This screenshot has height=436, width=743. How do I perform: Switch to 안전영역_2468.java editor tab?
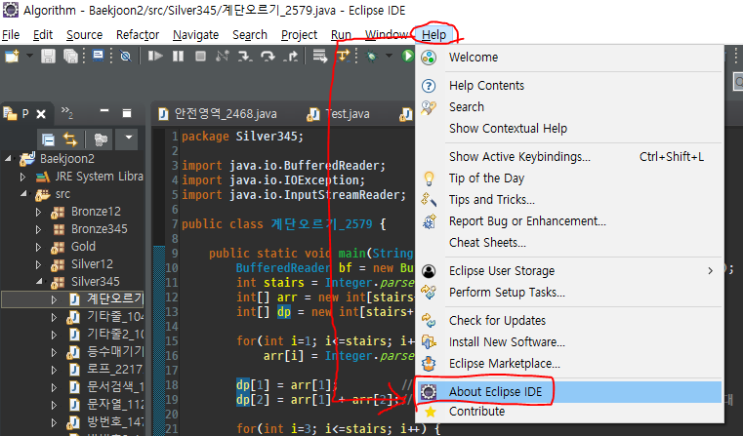coord(218,114)
